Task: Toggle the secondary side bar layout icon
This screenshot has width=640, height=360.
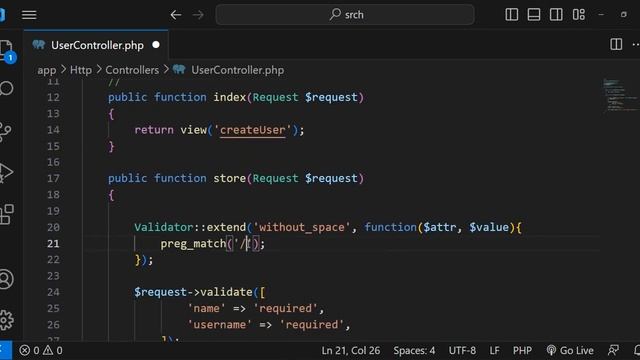Action: (556, 15)
